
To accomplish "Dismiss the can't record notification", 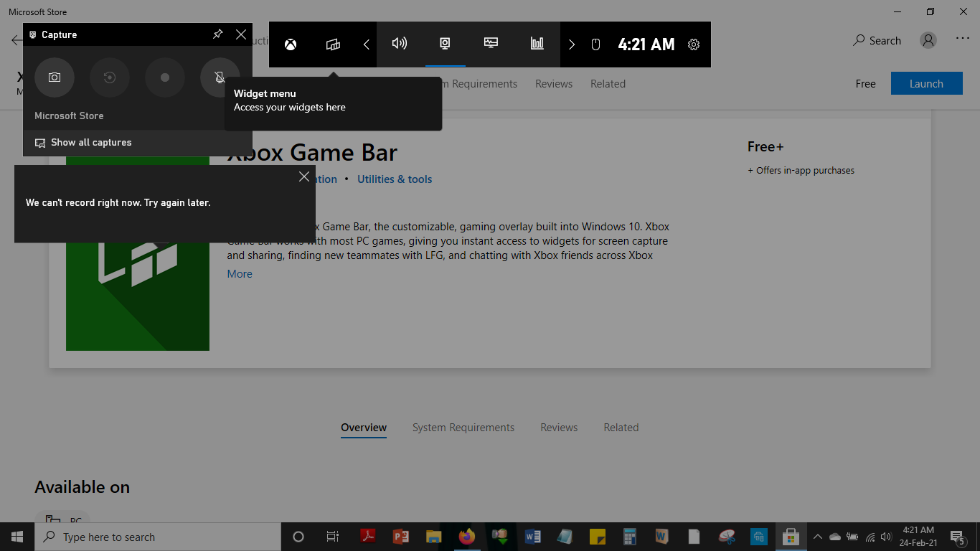I will pos(304,176).
